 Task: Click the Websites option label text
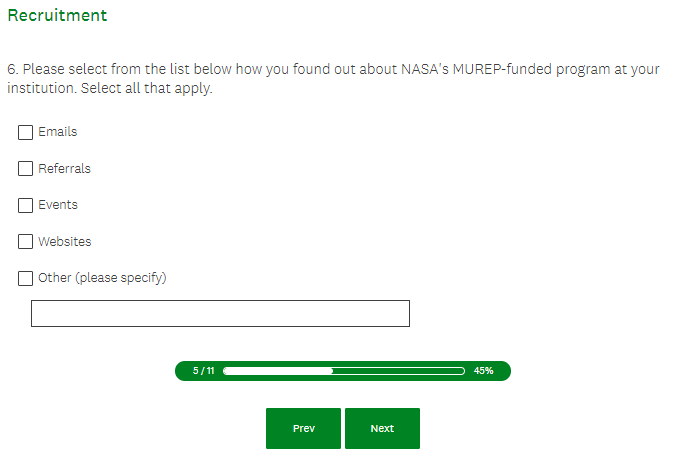click(x=64, y=241)
